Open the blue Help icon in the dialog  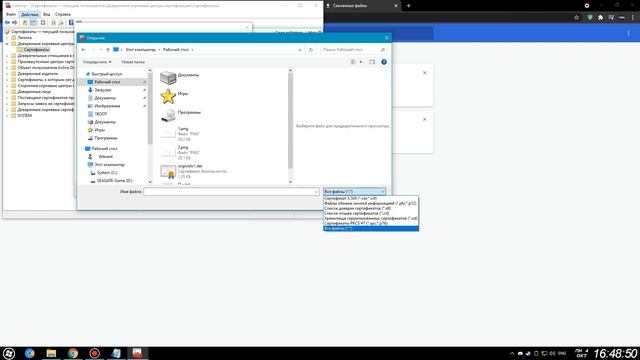click(x=384, y=62)
